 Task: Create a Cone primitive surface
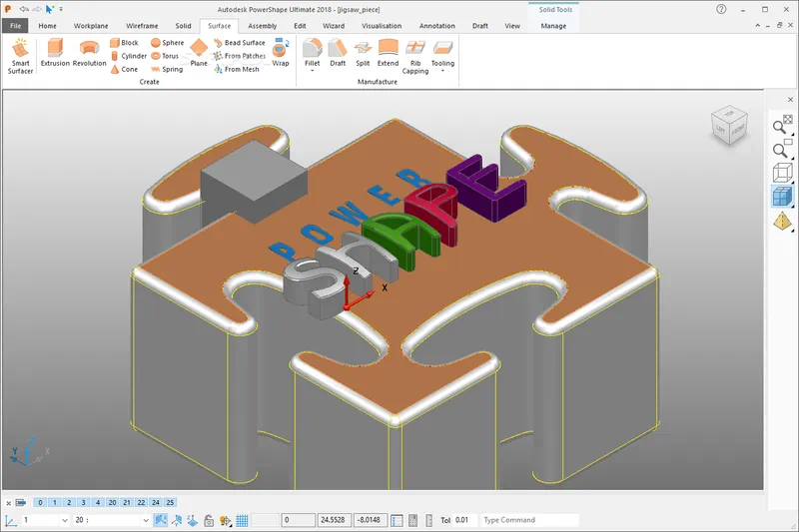[124, 69]
